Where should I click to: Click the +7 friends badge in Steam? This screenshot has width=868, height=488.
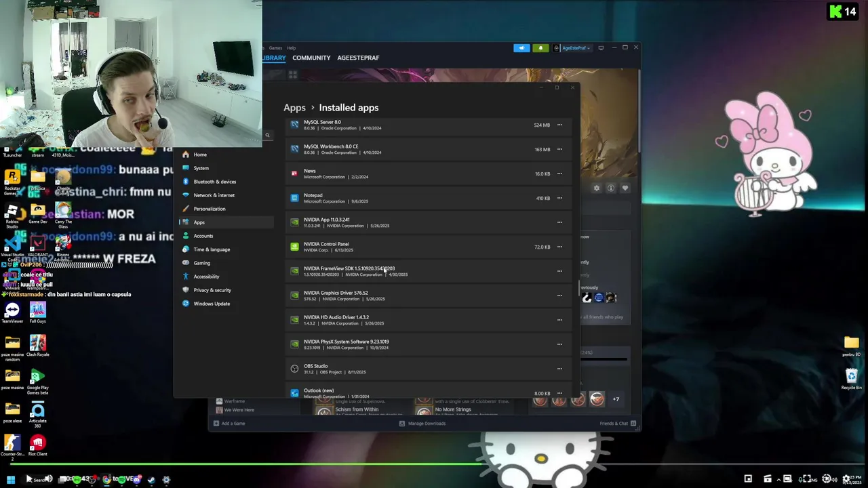(x=616, y=399)
